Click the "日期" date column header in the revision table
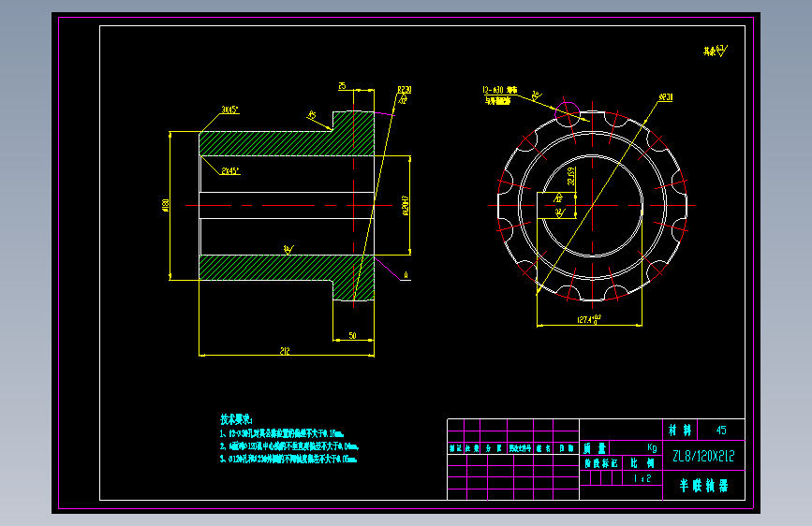Viewport: 812px width, 526px height. click(x=566, y=448)
